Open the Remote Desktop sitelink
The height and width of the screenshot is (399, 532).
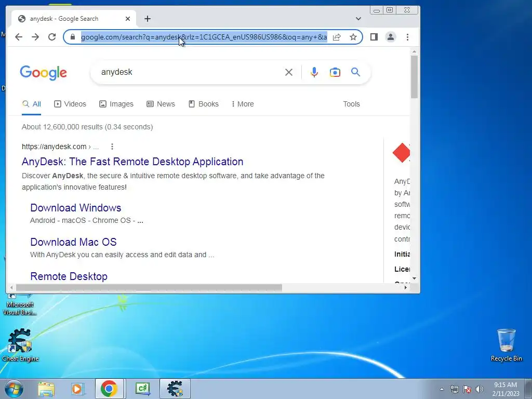coord(69,276)
